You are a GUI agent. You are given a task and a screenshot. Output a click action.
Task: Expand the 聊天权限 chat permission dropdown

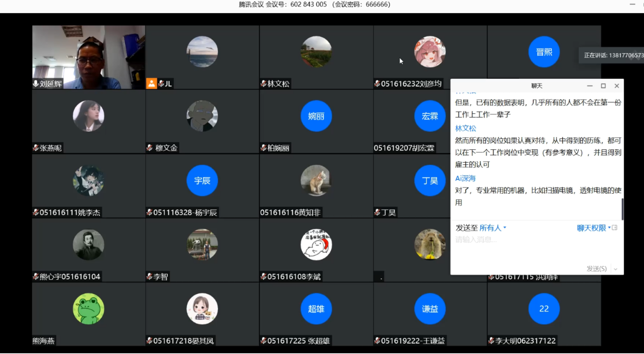coord(593,228)
